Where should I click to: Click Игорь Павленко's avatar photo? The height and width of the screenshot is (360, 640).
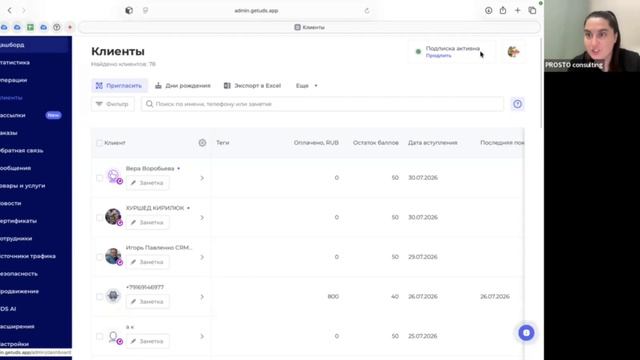pyautogui.click(x=113, y=256)
